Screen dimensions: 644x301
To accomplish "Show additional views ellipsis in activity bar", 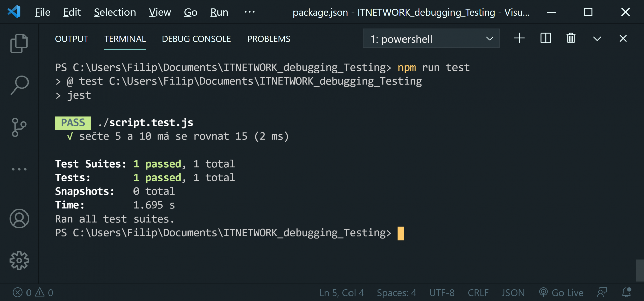I will 19,169.
